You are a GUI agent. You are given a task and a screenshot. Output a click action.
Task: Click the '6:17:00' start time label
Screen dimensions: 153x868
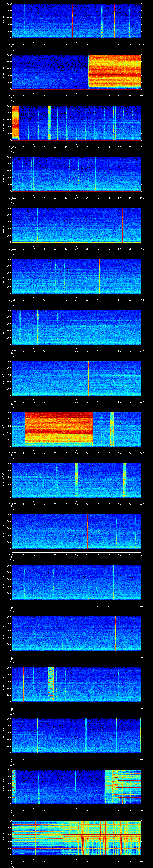[x=12, y=504]
